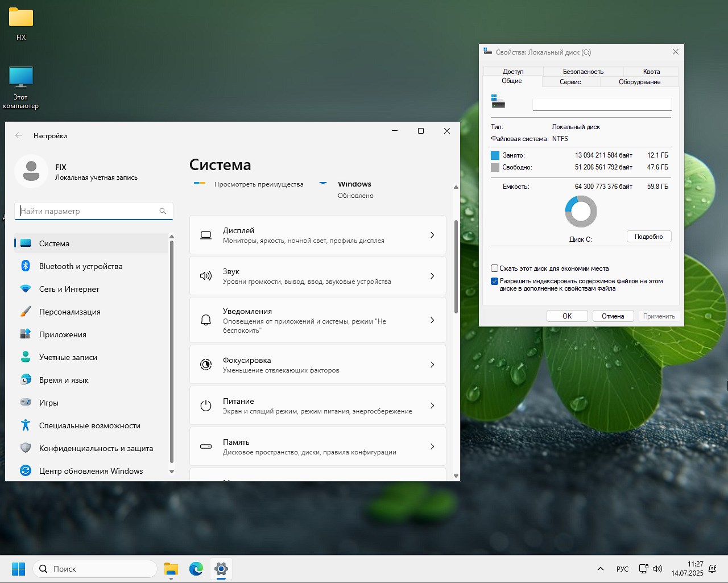
Task: Click the Games controller icon in sidebar
Action: 26,403
